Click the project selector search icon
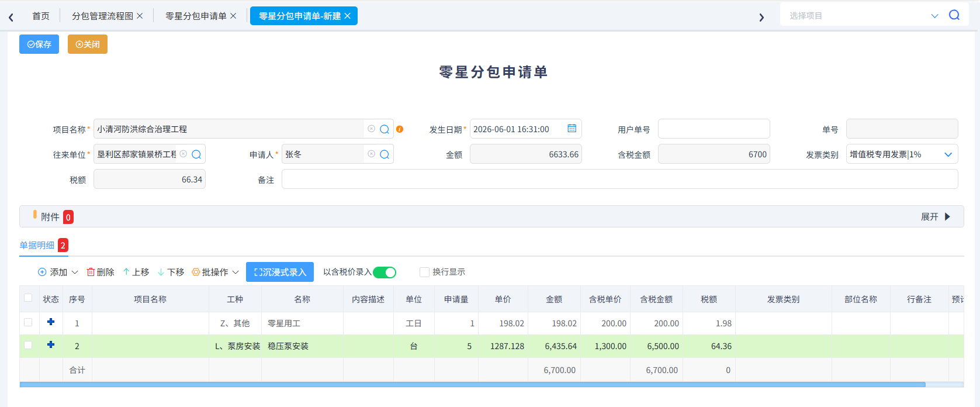Screen dimensions: 980x407 pyautogui.click(x=954, y=15)
